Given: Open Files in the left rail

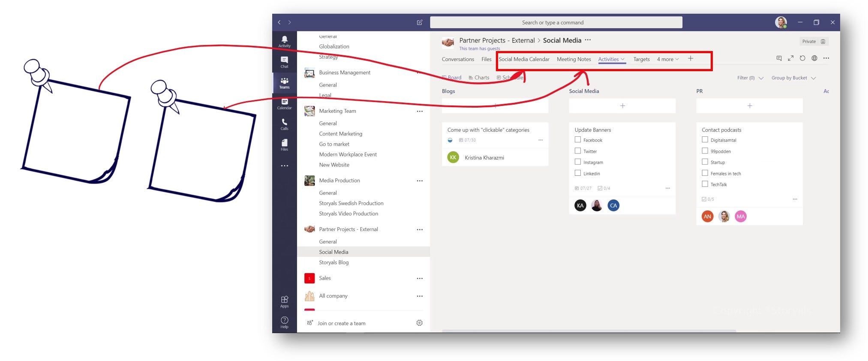Looking at the screenshot, I should (x=284, y=145).
